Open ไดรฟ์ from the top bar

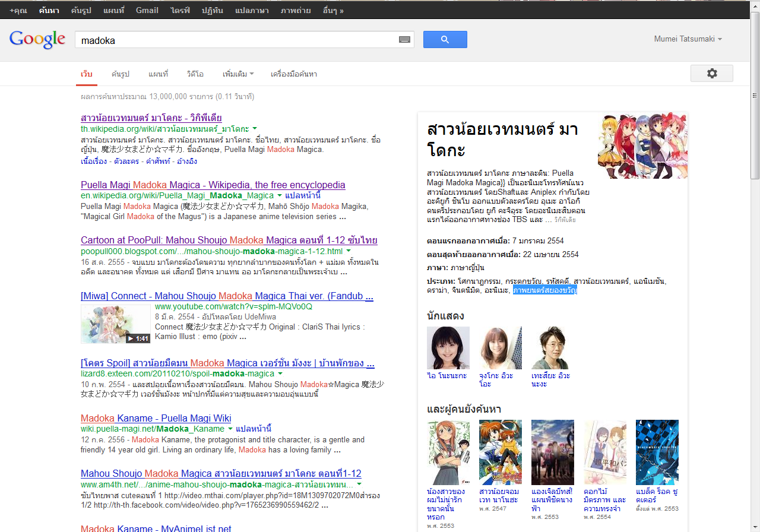(180, 10)
